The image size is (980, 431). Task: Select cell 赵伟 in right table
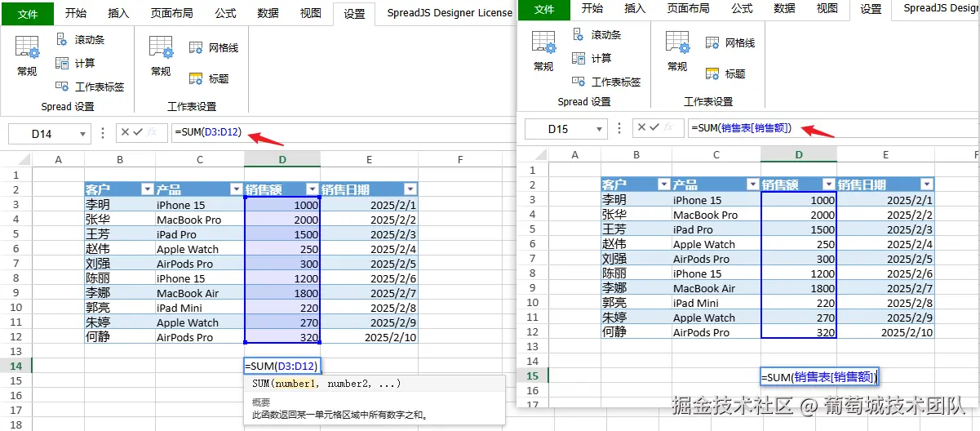pos(636,244)
